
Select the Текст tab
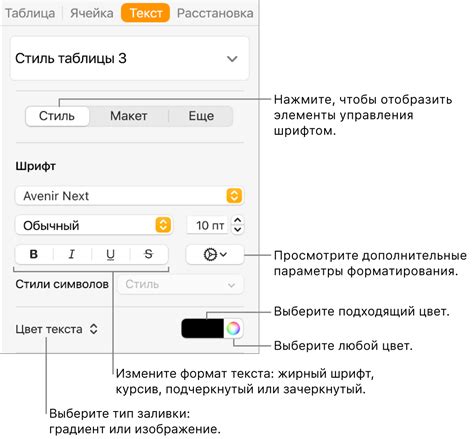(x=146, y=13)
